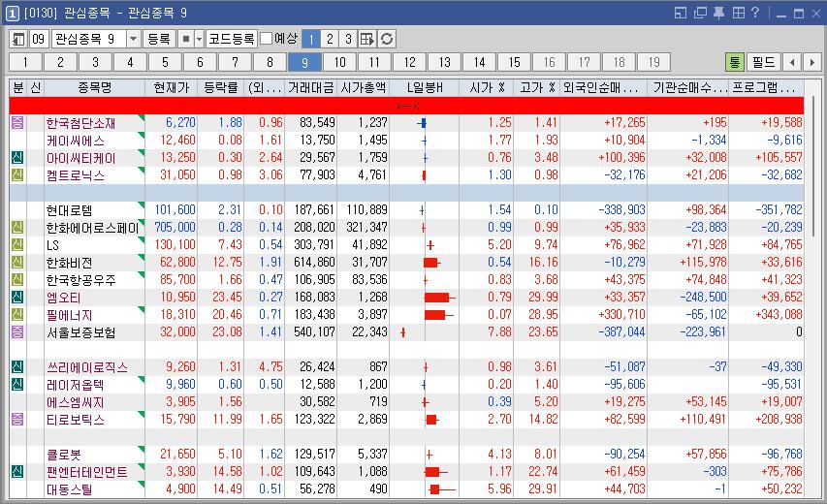Click the grid layout icon in the title bar
The height and width of the screenshot is (504, 827).
coord(739,13)
